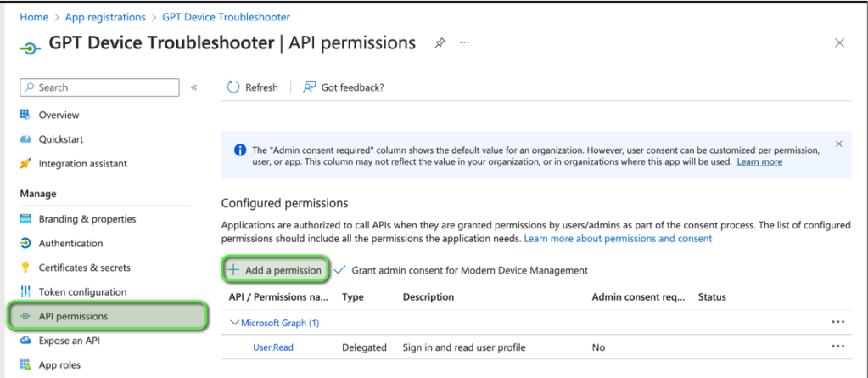The width and height of the screenshot is (868, 378).
Task: Dismiss the info banner
Action: 839,144
